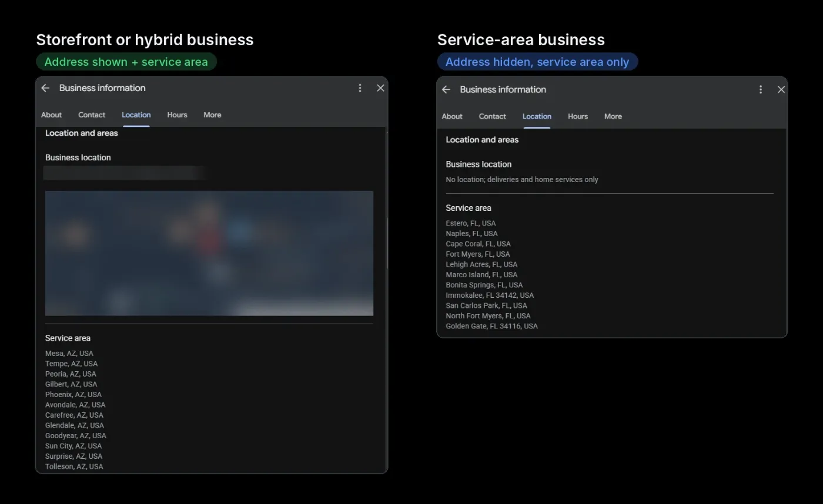Viewport: 823px width, 504px height.
Task: Select 'Surprise, AZ, USA' entry
Action: click(73, 456)
